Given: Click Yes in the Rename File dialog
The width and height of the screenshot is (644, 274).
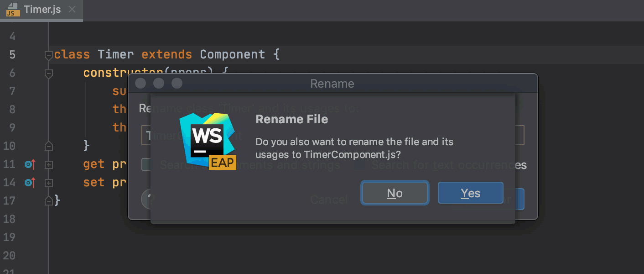Looking at the screenshot, I should [470, 193].
